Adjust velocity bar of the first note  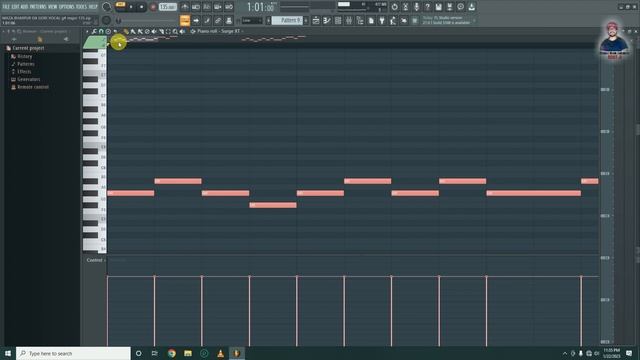click(107, 311)
